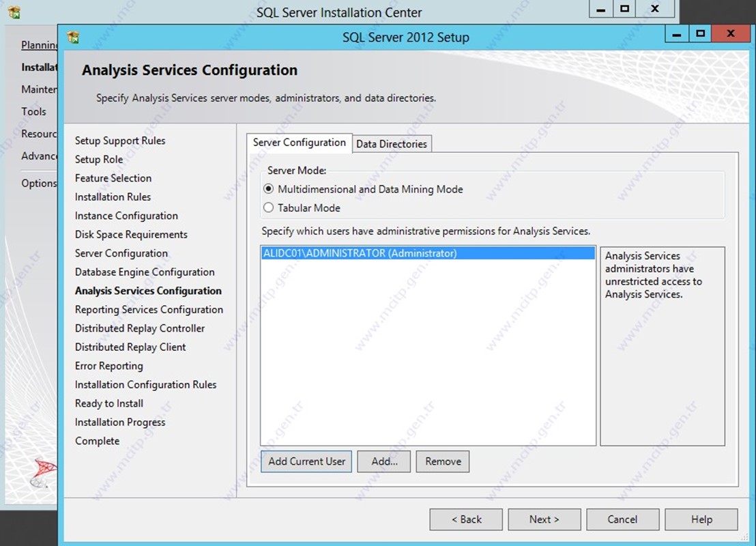The height and width of the screenshot is (546, 756).
Task: Select ALIDC01\ADMINISTRATOR in the administrators list
Action: pyautogui.click(x=428, y=253)
